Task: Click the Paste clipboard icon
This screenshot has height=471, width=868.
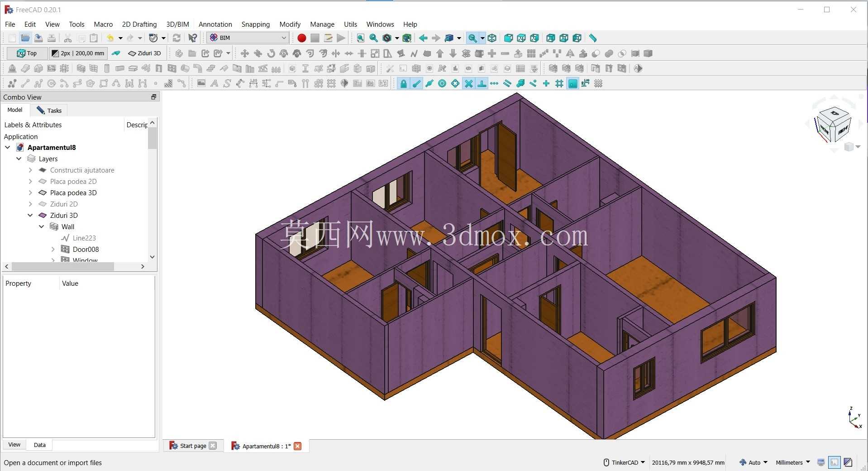Action: pyautogui.click(x=94, y=38)
